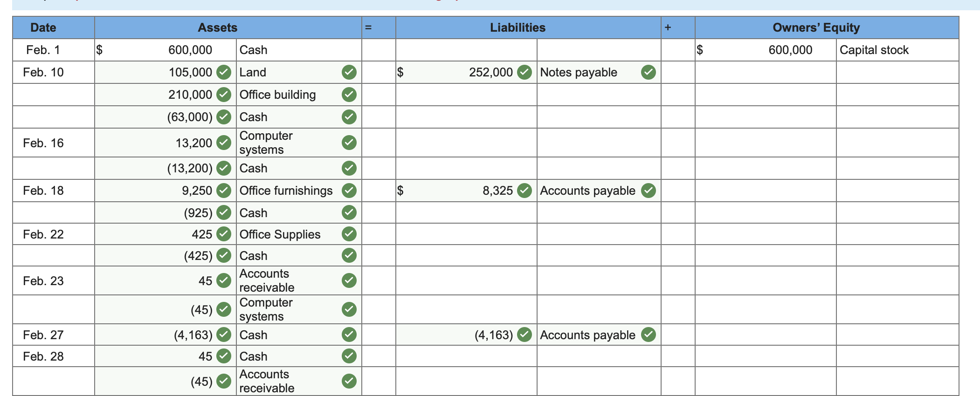
Task: Click the checkmark in the Feb. 27 Cash row
Action: click(349, 335)
